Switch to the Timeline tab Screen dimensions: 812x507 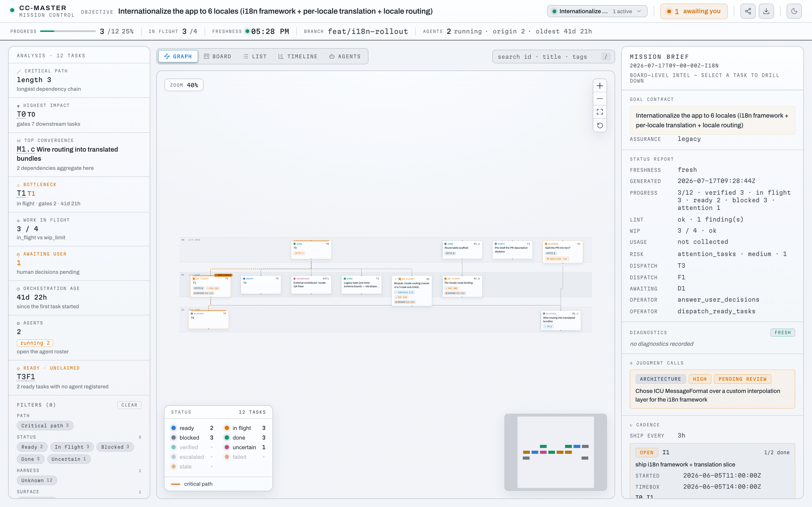click(298, 56)
